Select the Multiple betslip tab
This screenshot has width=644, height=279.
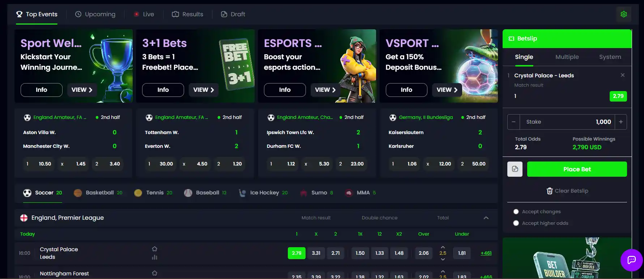click(x=567, y=57)
